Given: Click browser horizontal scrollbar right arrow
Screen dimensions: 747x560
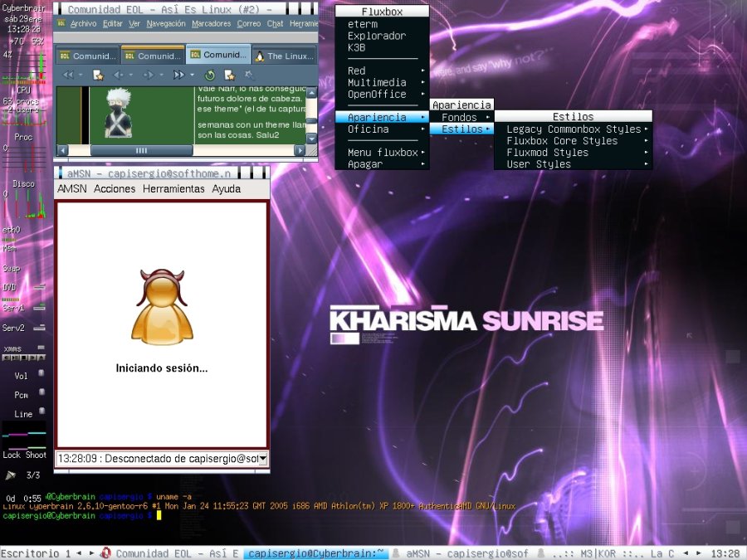Looking at the screenshot, I should [299, 150].
